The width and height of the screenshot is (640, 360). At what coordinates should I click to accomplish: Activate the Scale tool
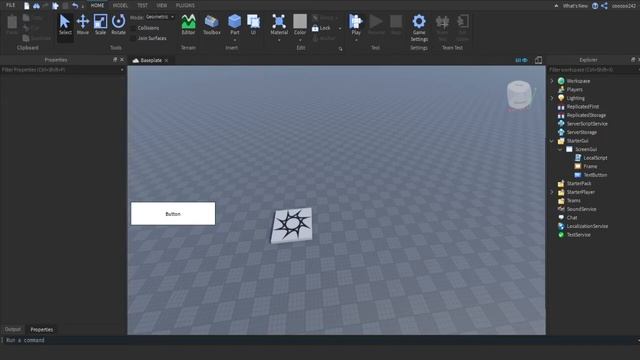click(100, 25)
